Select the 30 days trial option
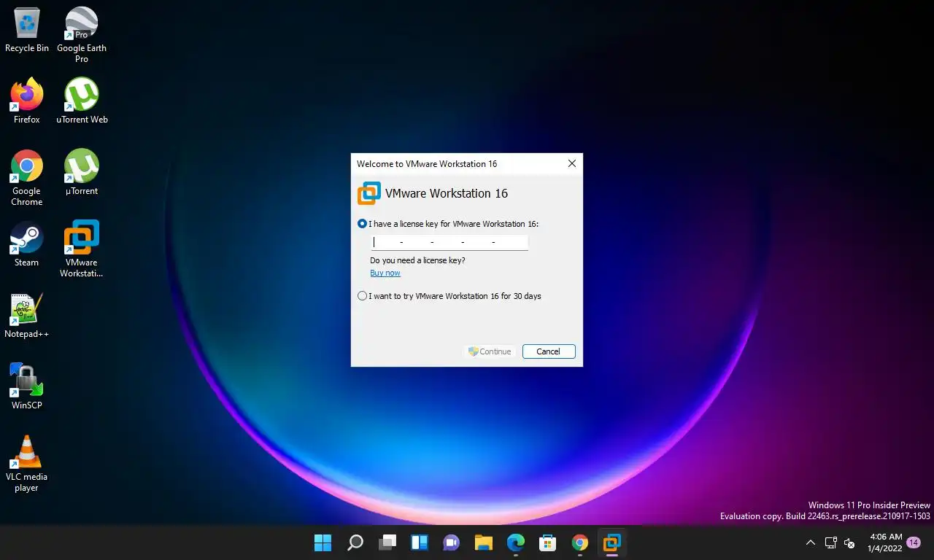 [449, 296]
